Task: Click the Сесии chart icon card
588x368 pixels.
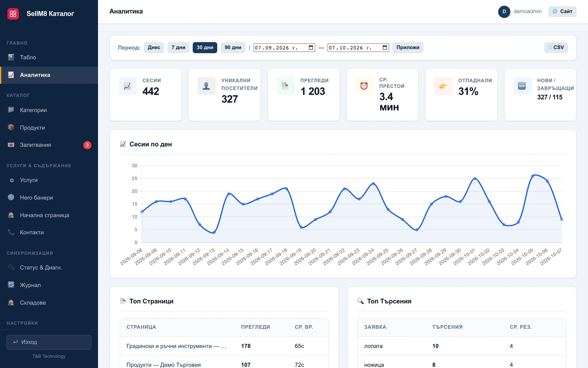Action: click(128, 86)
